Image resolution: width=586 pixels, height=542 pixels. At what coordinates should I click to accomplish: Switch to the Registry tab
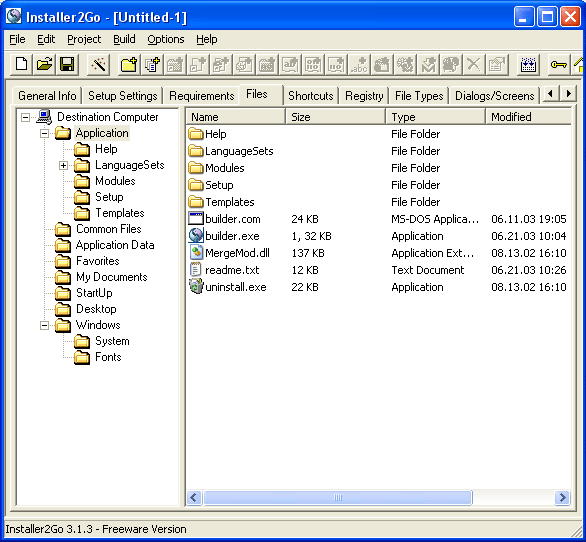coord(364,96)
